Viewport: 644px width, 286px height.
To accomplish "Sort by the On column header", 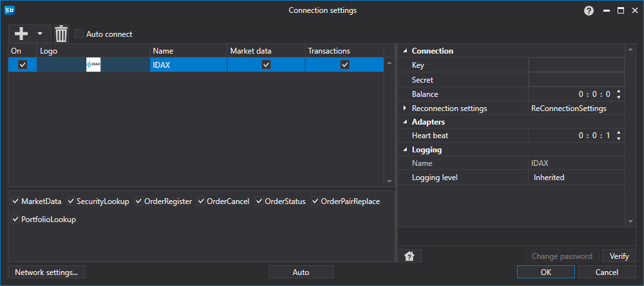I will tap(23, 51).
